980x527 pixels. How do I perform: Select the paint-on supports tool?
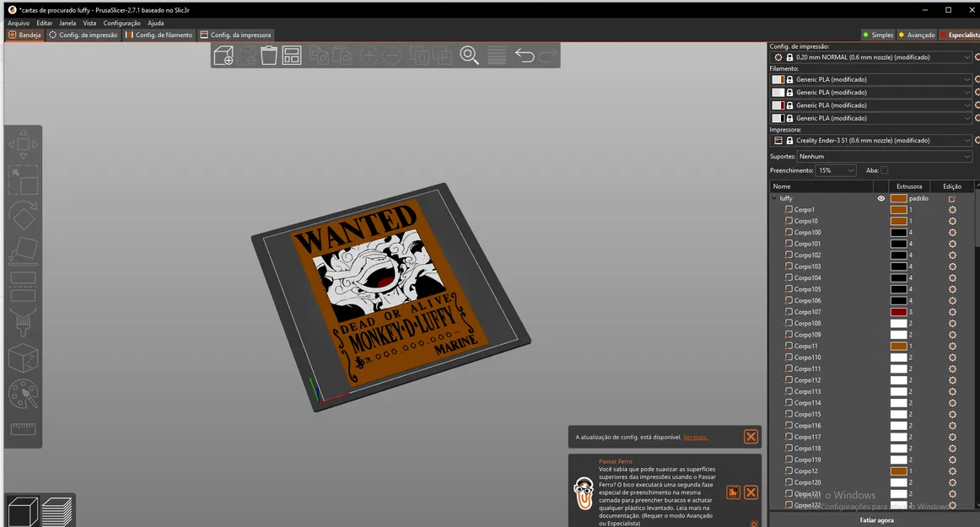click(x=23, y=323)
